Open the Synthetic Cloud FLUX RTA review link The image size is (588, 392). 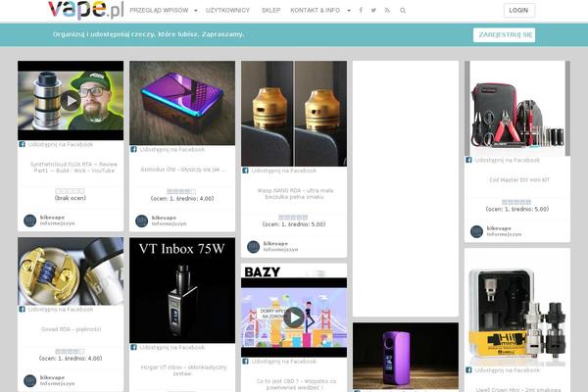(73, 168)
